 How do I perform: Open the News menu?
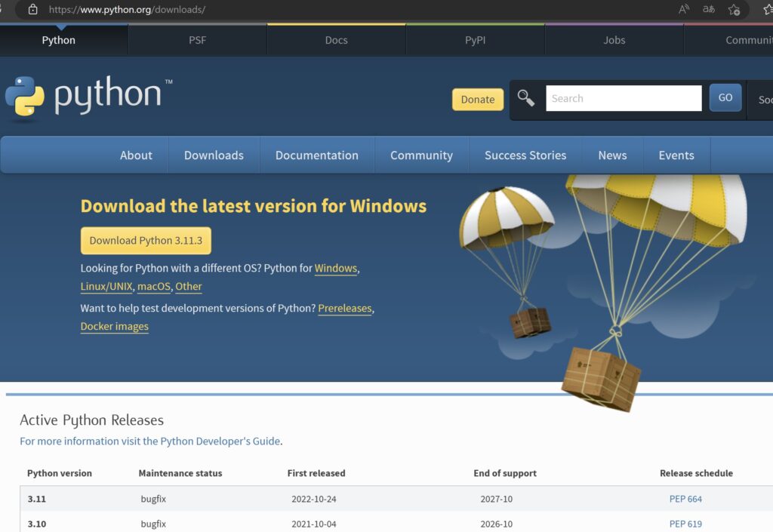613,155
